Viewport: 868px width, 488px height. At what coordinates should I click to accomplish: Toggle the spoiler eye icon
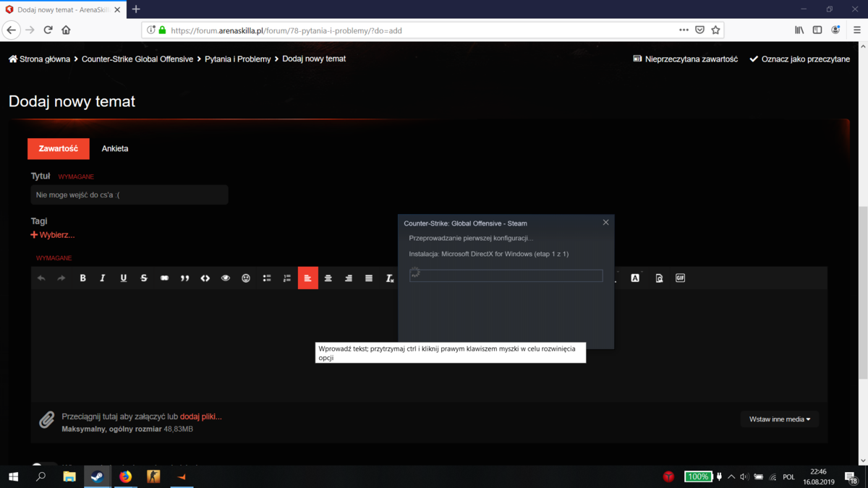click(x=226, y=278)
